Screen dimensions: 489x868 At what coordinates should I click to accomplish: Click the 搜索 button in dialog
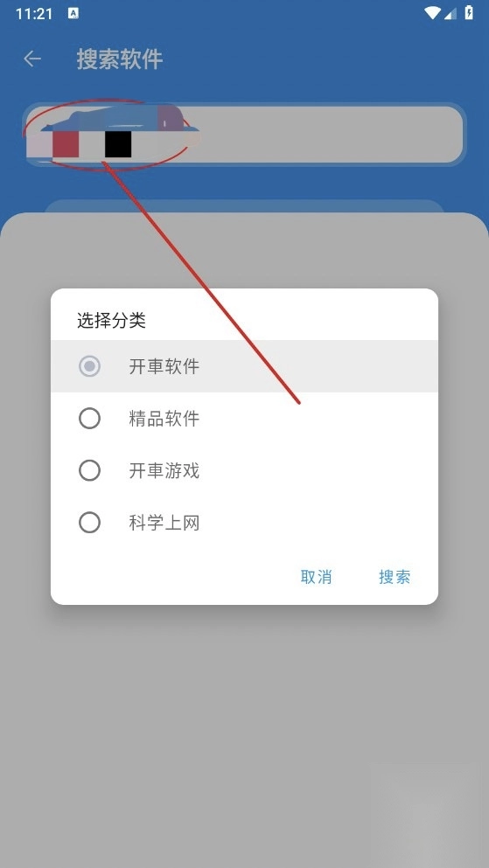[x=395, y=577]
